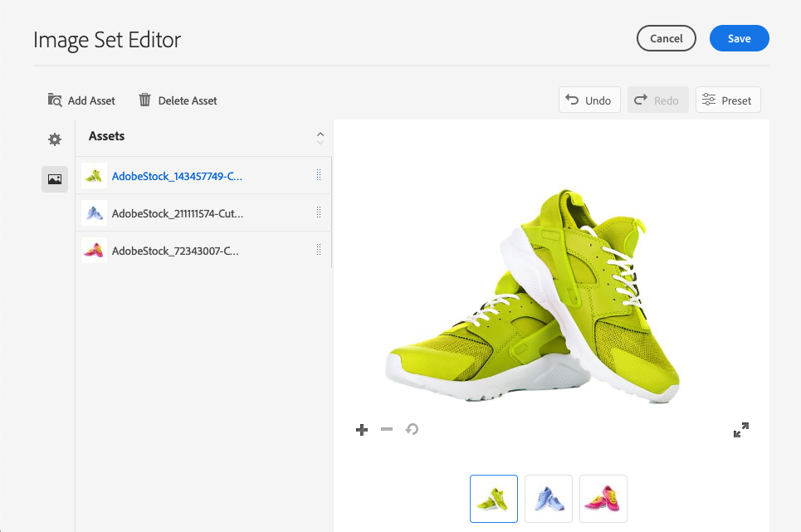Zoom in with the plus icon
Viewport: 801px width, 532px height.
pos(362,430)
